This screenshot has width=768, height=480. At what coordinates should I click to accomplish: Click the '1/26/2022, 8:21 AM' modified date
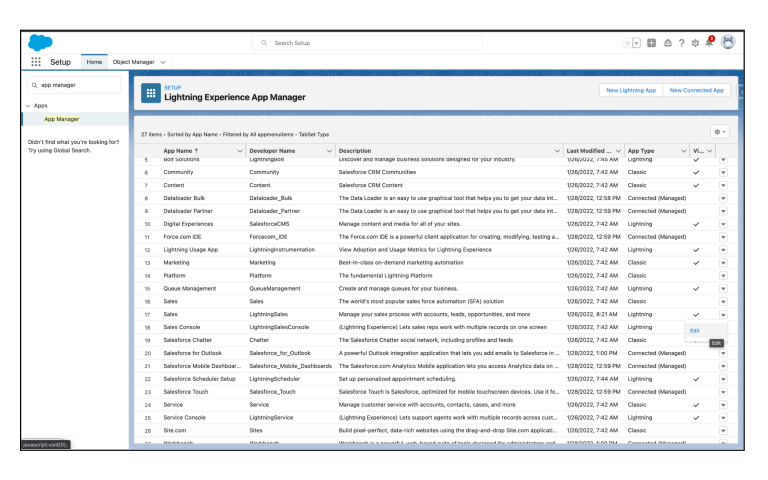pos(592,314)
